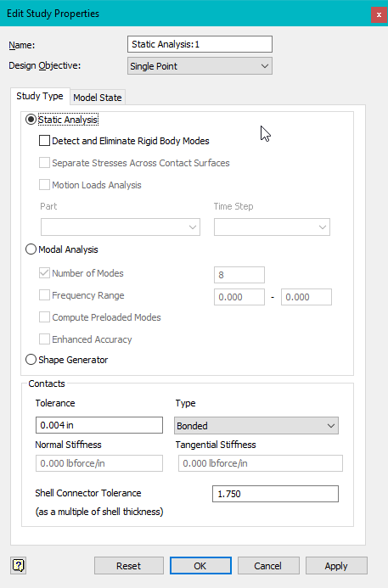Click the Frequency Range upper bound field
The image size is (388, 588).
pos(306,297)
